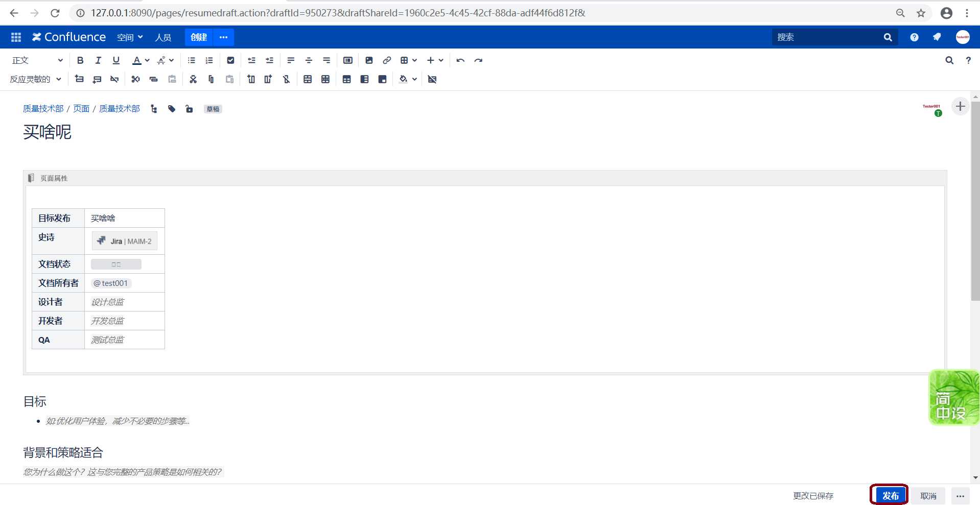Insert a table row below
Image resolution: width=980 pixels, height=505 pixels.
tap(97, 79)
